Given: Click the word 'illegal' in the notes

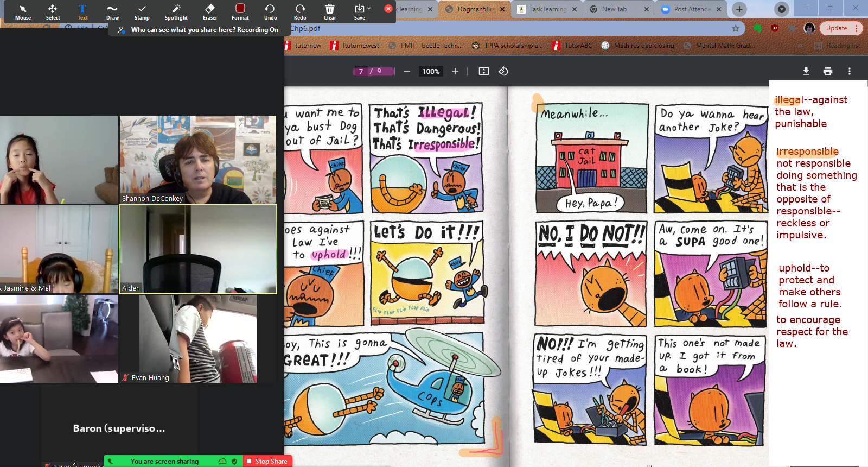Looking at the screenshot, I should (x=789, y=99).
